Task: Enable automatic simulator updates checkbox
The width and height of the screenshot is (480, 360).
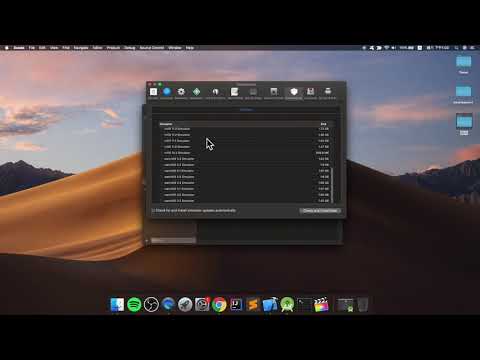Action: click(x=154, y=211)
